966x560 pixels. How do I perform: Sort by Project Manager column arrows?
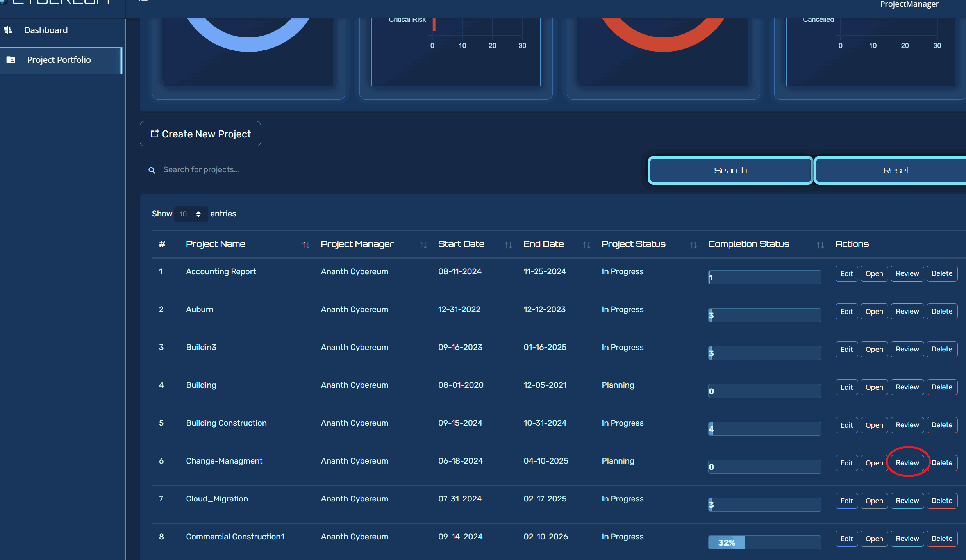(x=423, y=245)
